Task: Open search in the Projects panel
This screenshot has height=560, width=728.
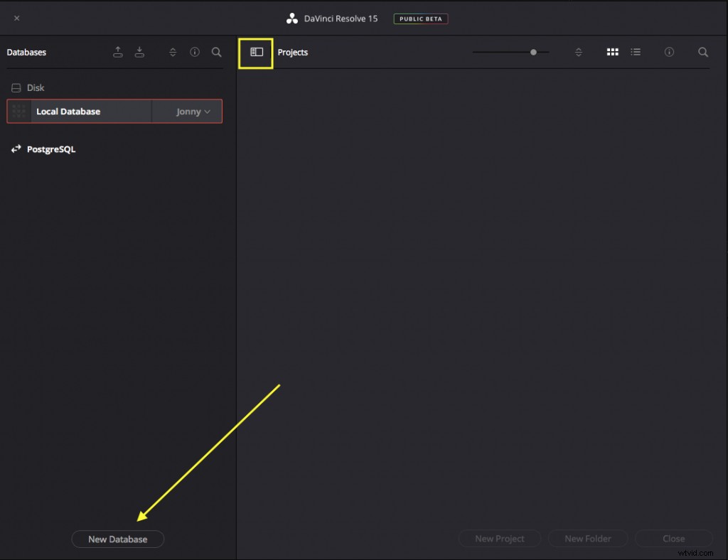Action: point(702,52)
